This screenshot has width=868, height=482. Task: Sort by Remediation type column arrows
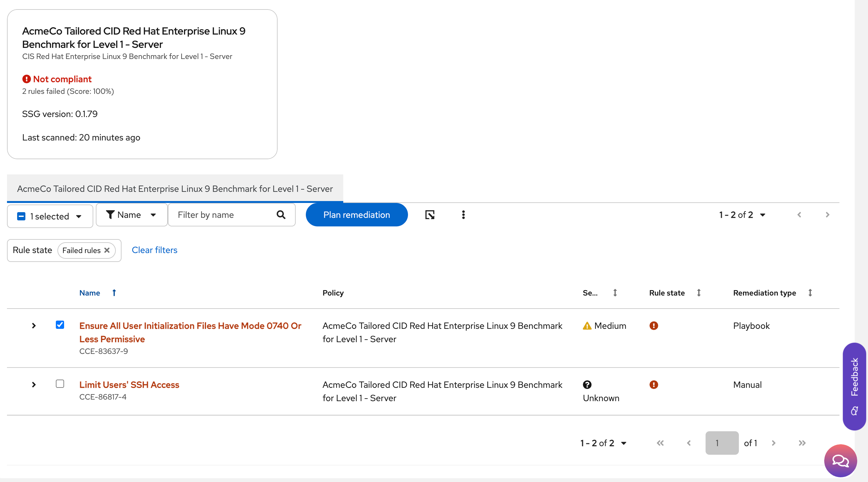[810, 293]
